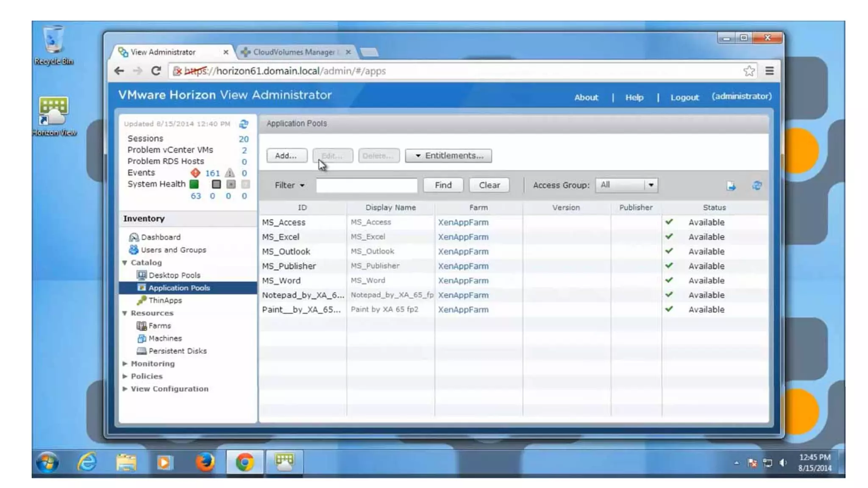The width and height of the screenshot is (868, 488).
Task: Open Firefox from the taskbar
Action: click(x=205, y=462)
